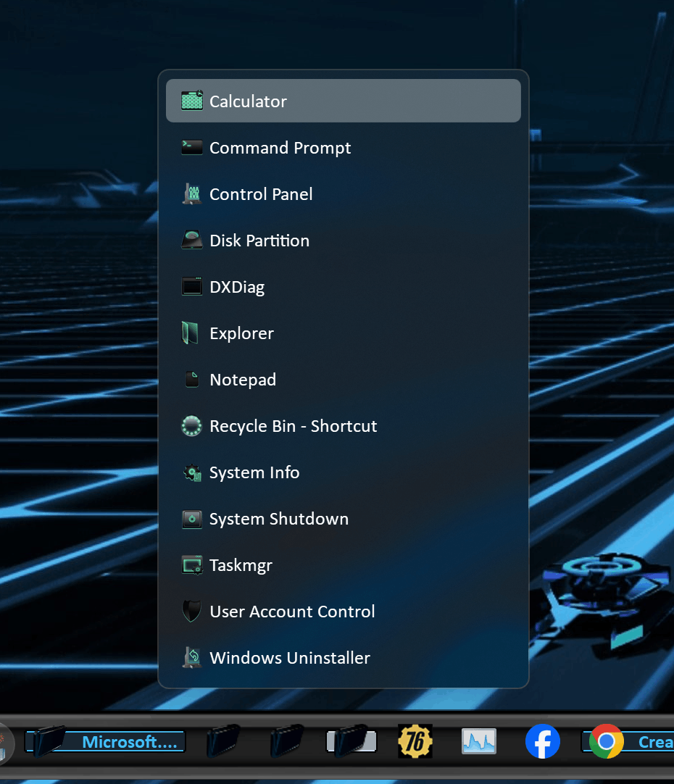Click the User Account Control shield icon
Viewport: 674px width, 784px height.
[191, 612]
